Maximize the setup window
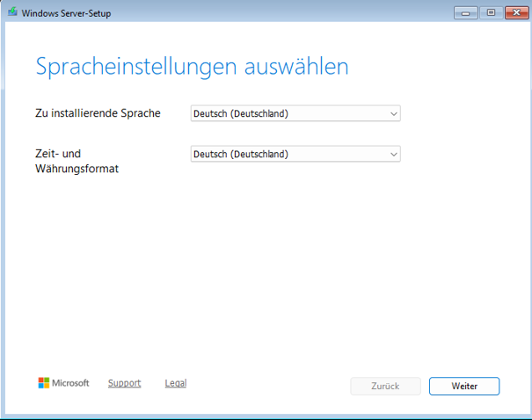 pyautogui.click(x=491, y=13)
